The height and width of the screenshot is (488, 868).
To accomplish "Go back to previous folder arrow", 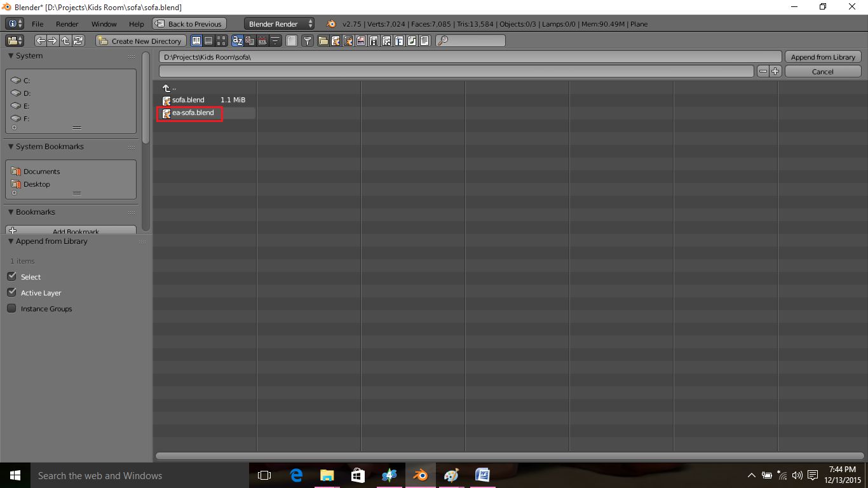I will click(41, 41).
